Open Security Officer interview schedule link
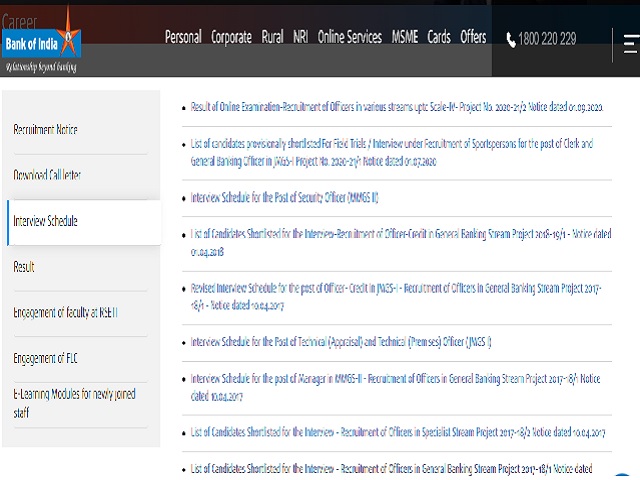This screenshot has width=640, height=480. [x=284, y=198]
